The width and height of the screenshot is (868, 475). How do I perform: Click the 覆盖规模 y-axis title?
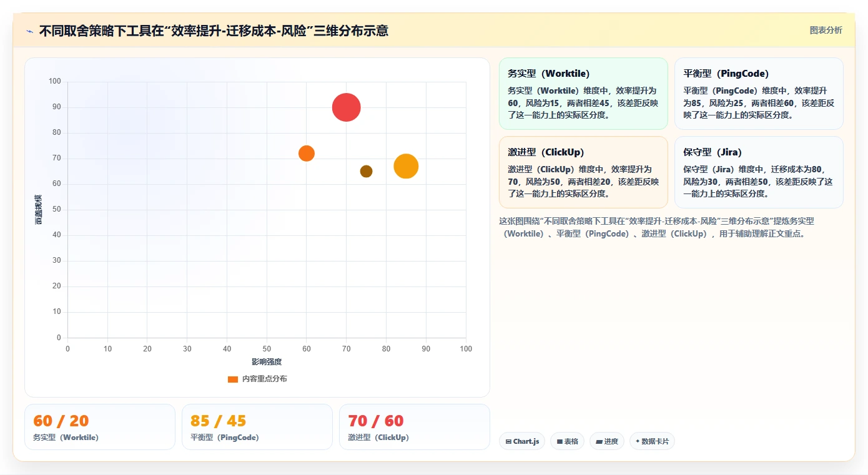(39, 210)
